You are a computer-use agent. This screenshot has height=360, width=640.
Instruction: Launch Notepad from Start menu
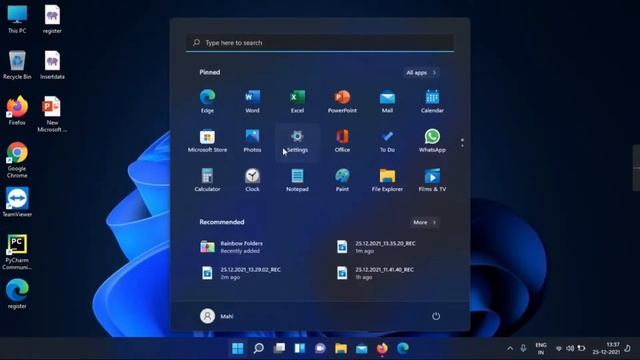[x=297, y=180]
